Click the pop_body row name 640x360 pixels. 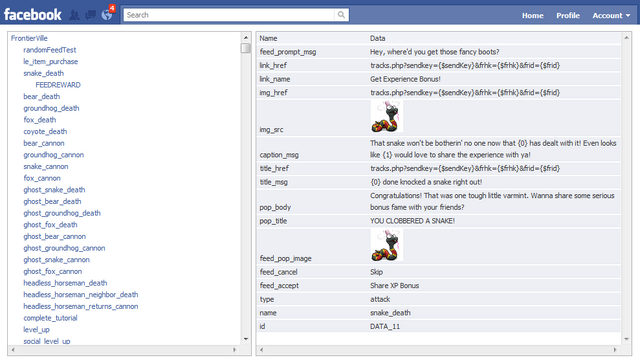coord(275,207)
